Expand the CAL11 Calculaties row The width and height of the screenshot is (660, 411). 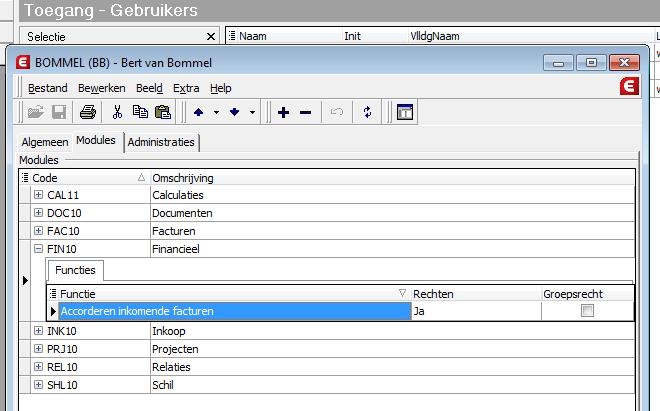click(39, 194)
